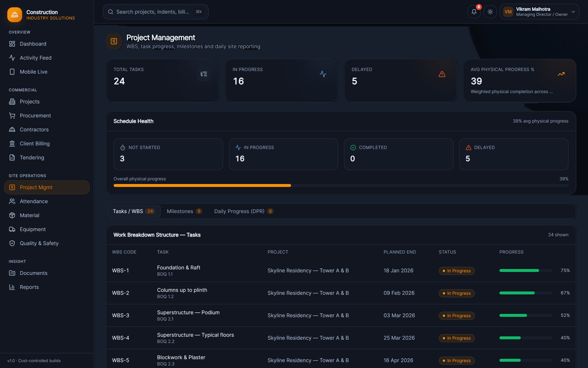Open Reports in the sidebar
The width and height of the screenshot is (588, 368).
click(47, 287)
